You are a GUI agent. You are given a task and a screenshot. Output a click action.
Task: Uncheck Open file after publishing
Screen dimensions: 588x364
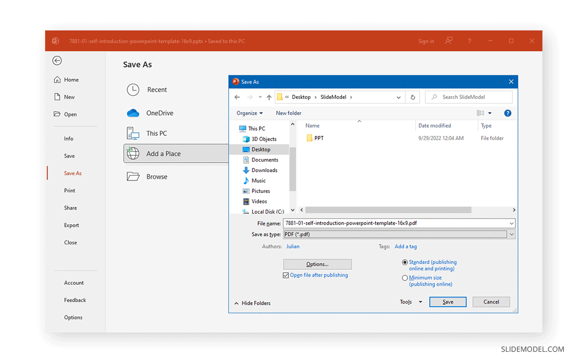pos(286,275)
